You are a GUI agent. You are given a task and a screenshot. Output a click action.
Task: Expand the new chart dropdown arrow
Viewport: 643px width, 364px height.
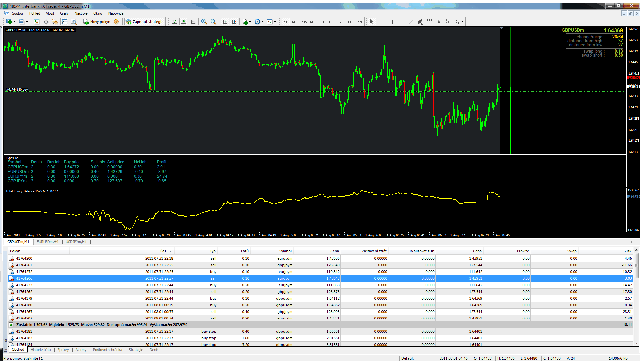[14, 22]
